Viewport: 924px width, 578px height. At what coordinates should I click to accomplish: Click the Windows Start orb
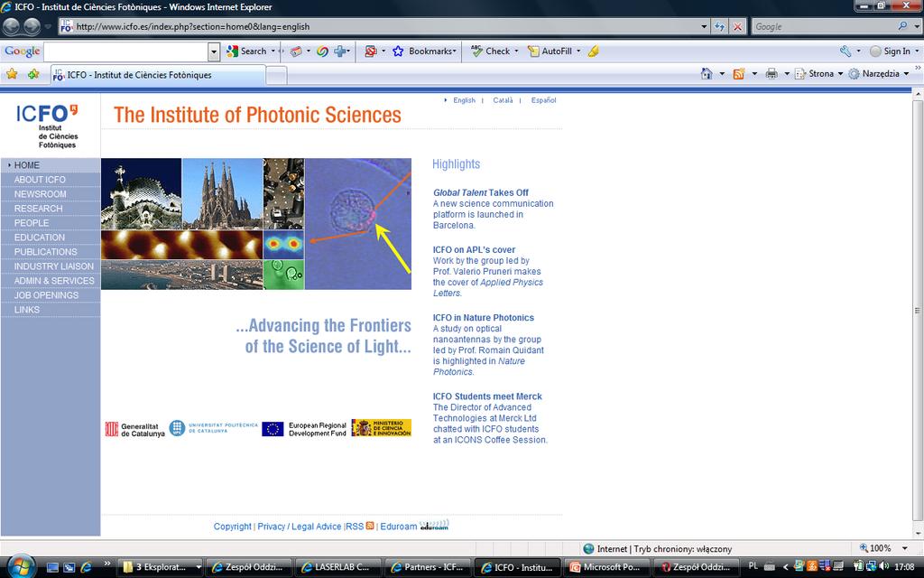coord(23,566)
